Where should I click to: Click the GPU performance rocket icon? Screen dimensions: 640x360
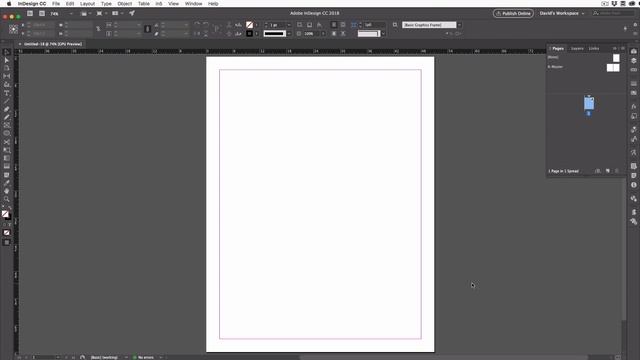point(132,13)
